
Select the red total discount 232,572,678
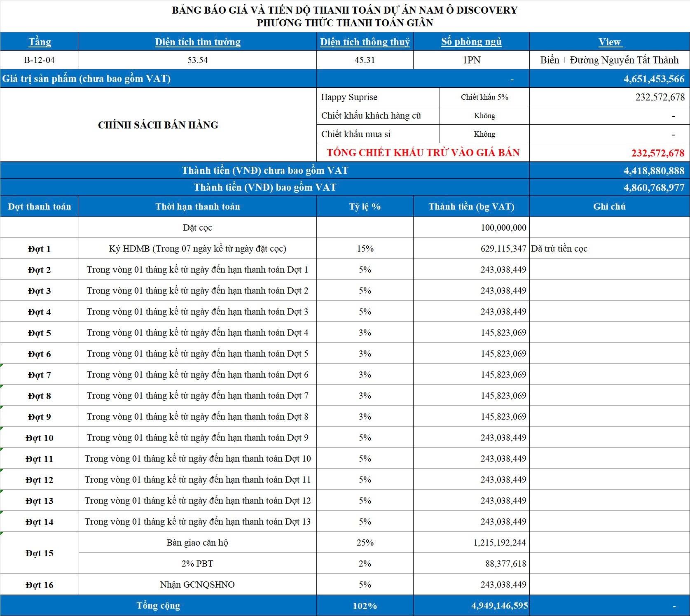pyautogui.click(x=610, y=153)
